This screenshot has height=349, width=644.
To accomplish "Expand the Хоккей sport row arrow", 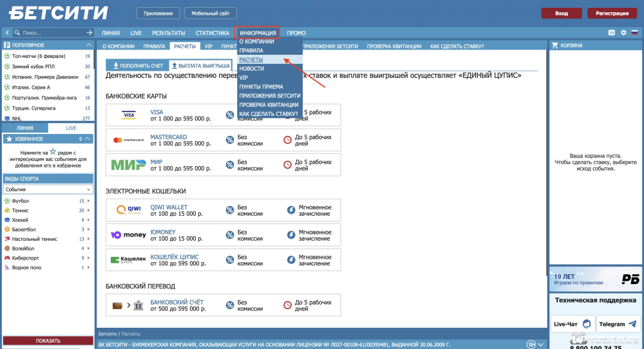I will click(88, 220).
